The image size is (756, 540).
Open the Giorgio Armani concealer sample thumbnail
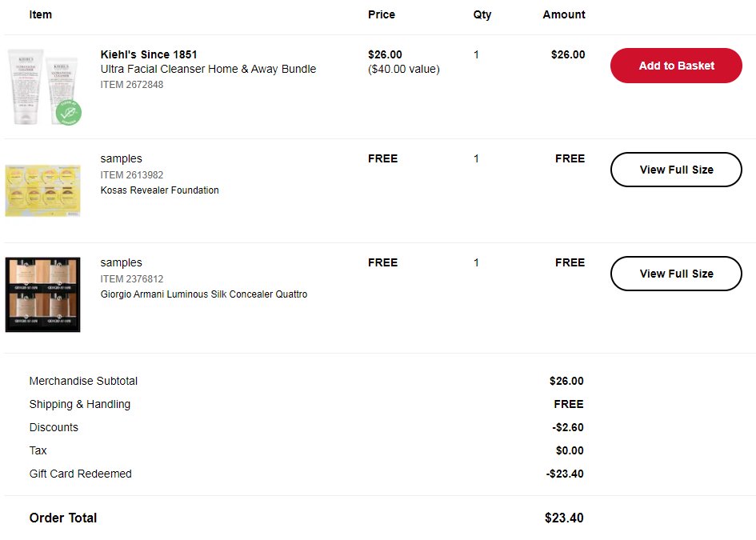tap(43, 294)
